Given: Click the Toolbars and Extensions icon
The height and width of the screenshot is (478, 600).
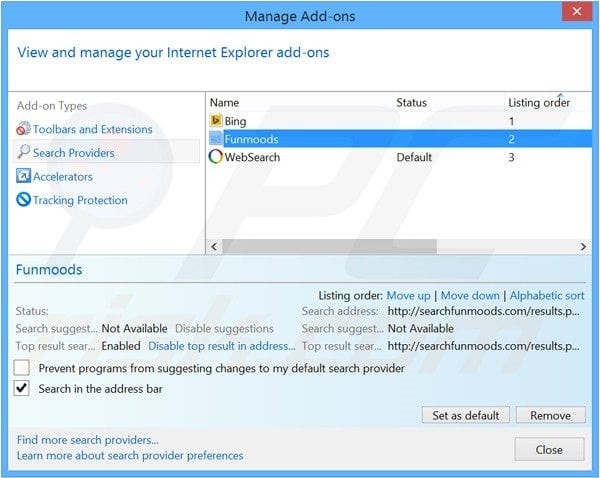Looking at the screenshot, I should [23, 129].
